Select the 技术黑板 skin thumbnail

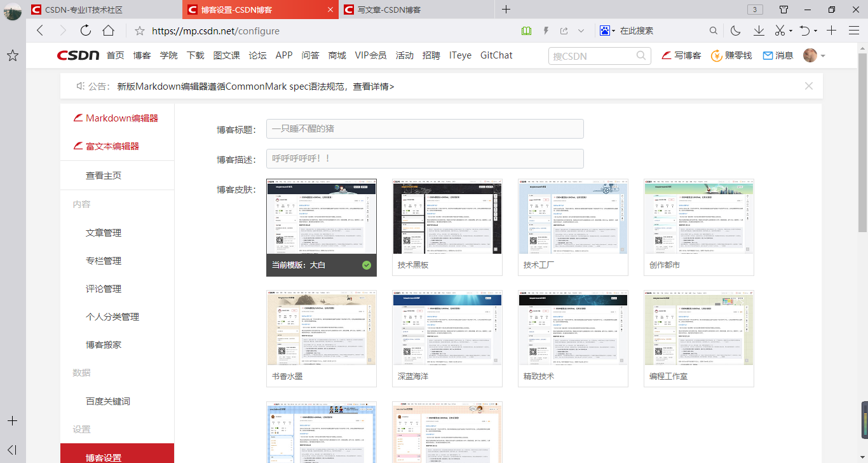447,228
